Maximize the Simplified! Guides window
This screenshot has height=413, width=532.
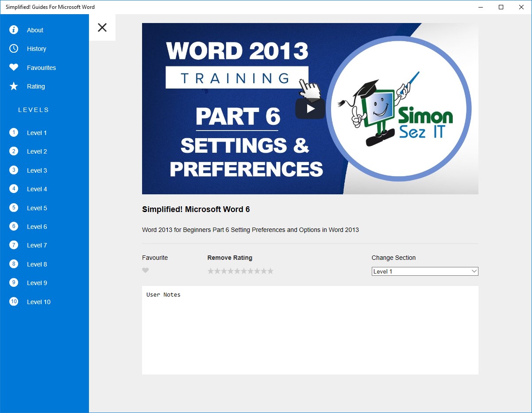[501, 7]
